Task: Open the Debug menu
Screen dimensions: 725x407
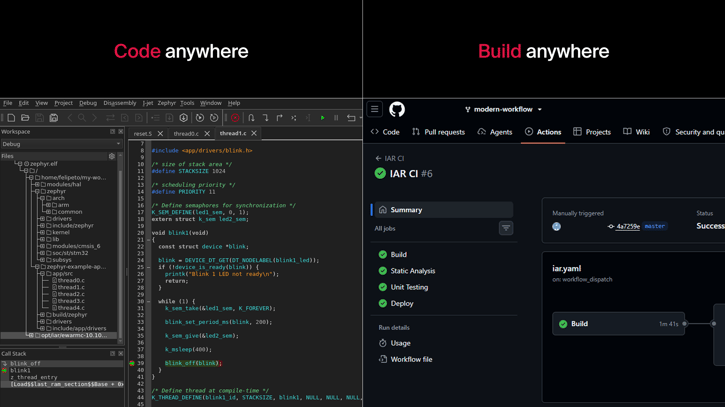Action: point(88,103)
